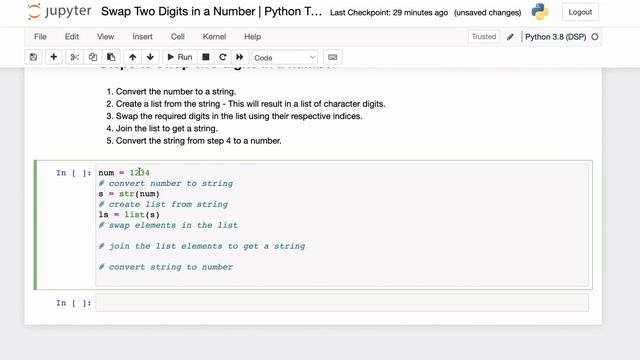The image size is (640, 360).
Task: Open the File menu
Action: point(40,37)
